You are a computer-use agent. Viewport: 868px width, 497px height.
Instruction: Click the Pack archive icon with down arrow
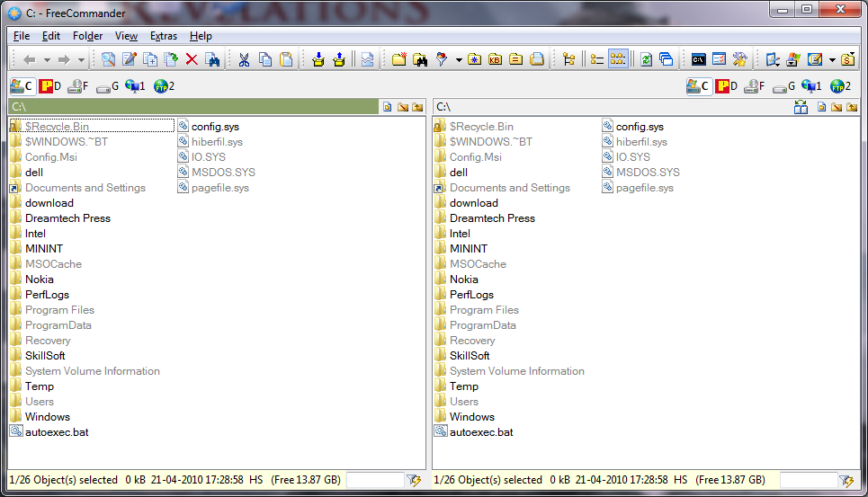click(x=318, y=59)
